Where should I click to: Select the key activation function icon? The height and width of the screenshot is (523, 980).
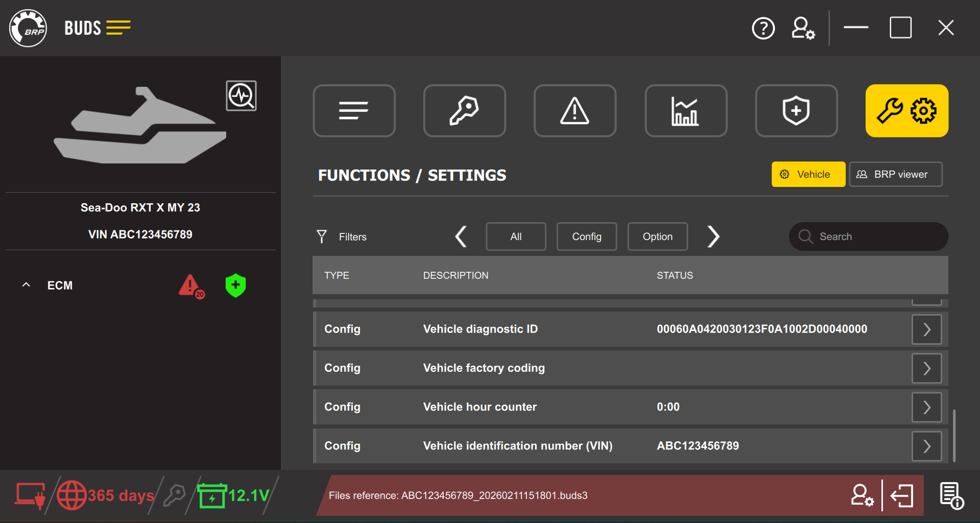(464, 110)
